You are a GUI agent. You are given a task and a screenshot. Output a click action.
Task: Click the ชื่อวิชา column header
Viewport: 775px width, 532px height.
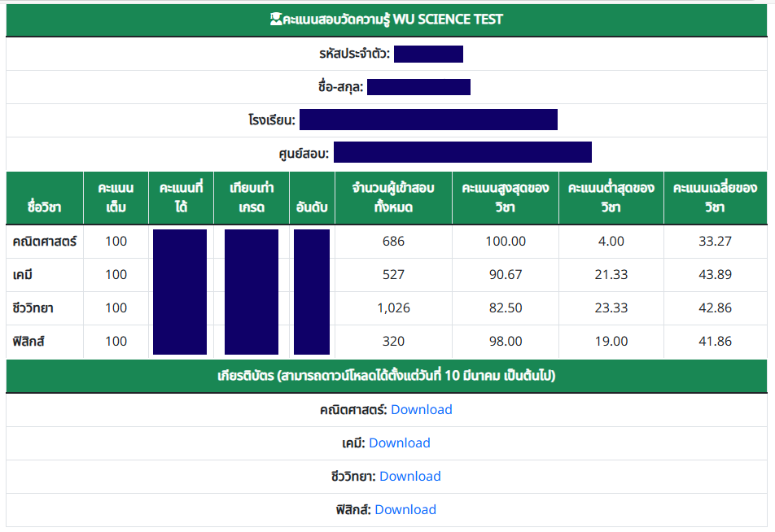coord(44,207)
